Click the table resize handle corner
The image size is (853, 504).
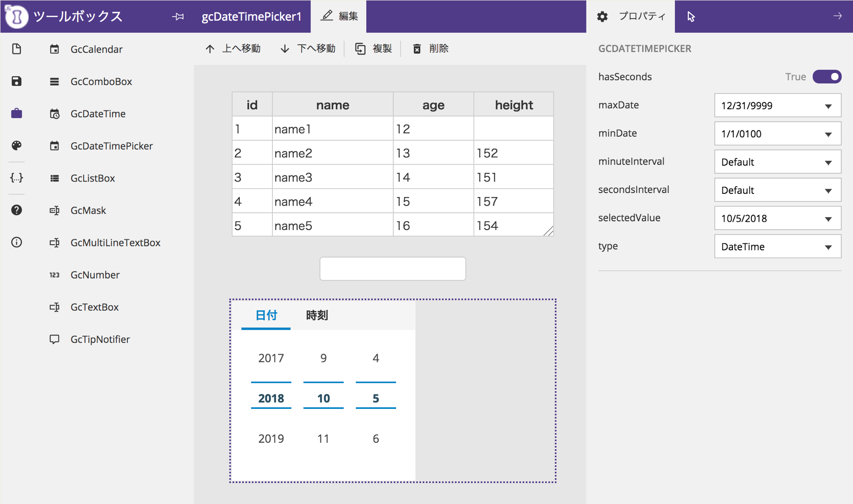pyautogui.click(x=548, y=231)
